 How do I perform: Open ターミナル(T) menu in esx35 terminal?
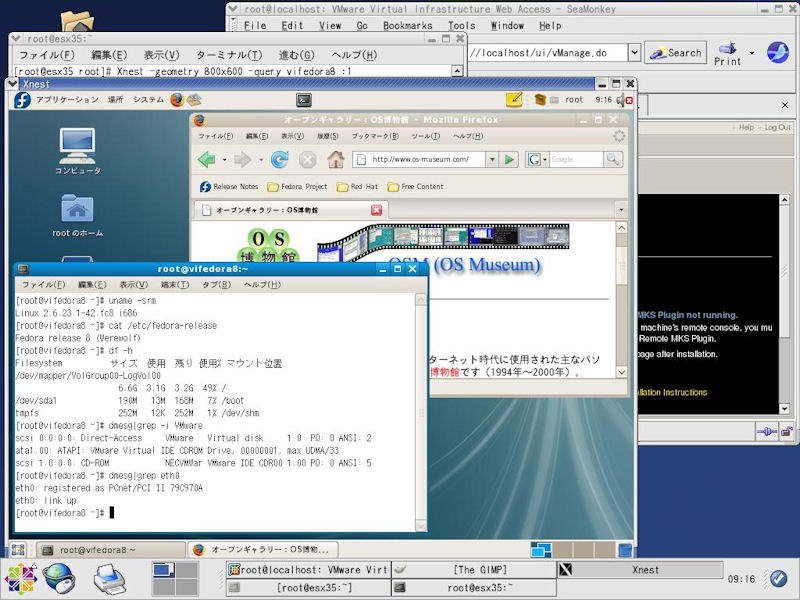[229, 55]
